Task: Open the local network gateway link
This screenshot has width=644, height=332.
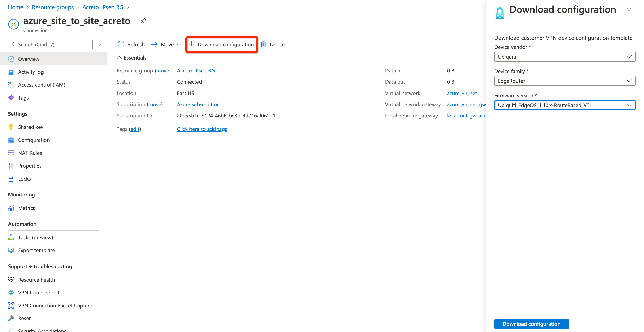Action: point(467,116)
